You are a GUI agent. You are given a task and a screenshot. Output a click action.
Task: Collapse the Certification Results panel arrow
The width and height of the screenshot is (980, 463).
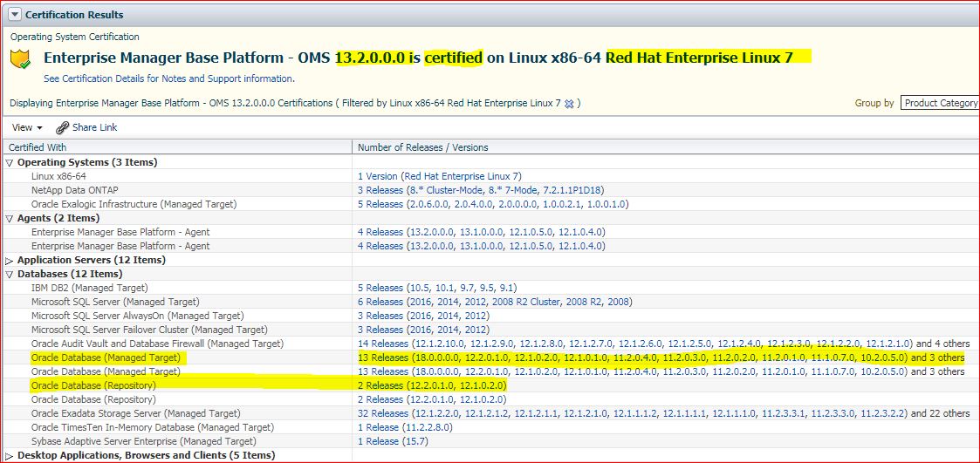(x=14, y=15)
